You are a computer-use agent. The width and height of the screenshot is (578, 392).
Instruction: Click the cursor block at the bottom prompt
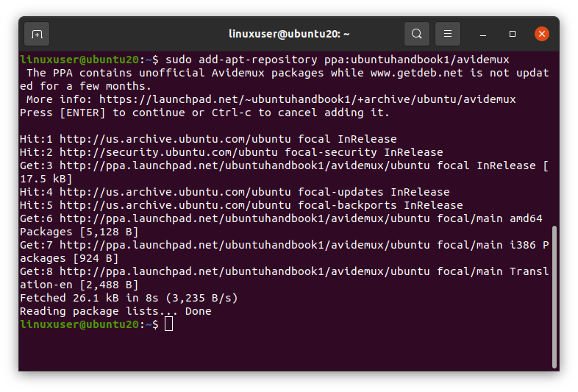point(169,324)
